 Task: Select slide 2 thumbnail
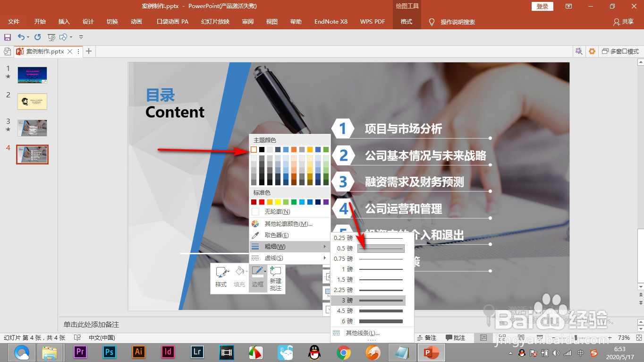(x=32, y=101)
